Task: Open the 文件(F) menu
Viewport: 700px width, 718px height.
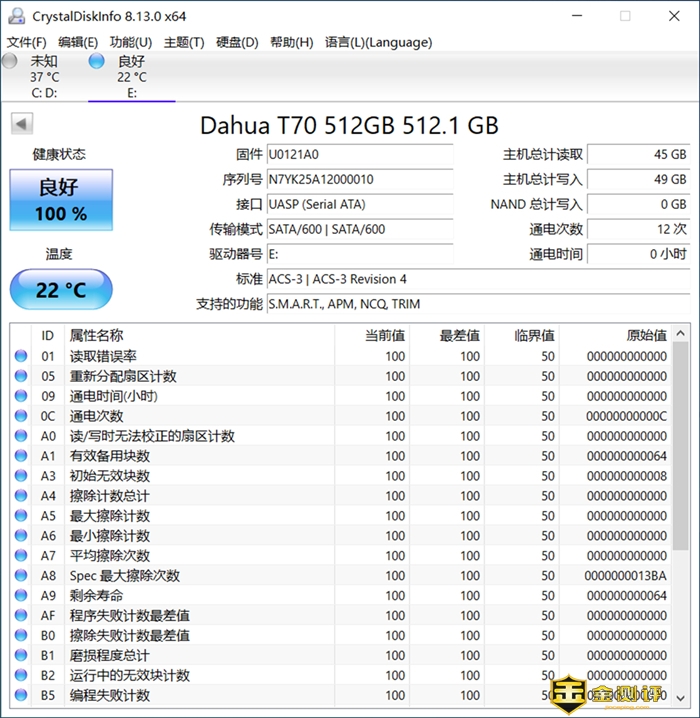Action: tap(27, 42)
